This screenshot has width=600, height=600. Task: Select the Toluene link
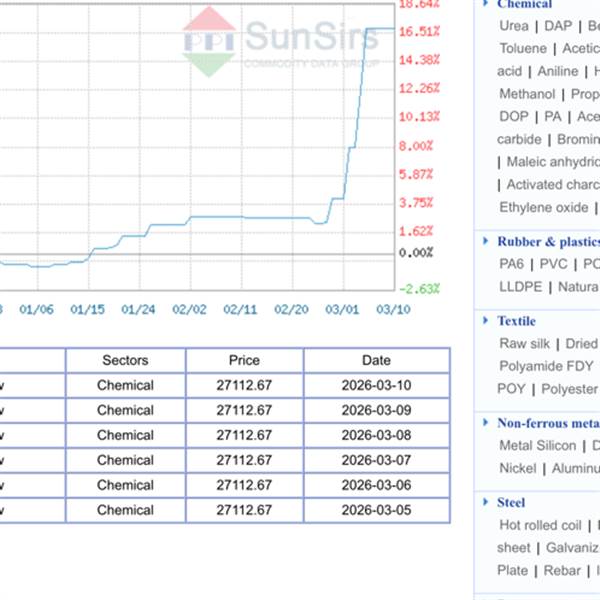pos(523,48)
